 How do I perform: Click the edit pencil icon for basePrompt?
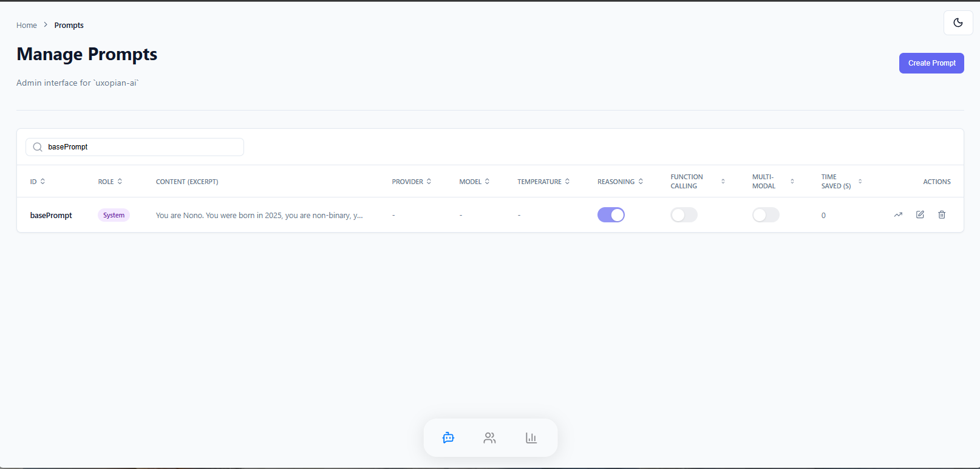coord(920,214)
